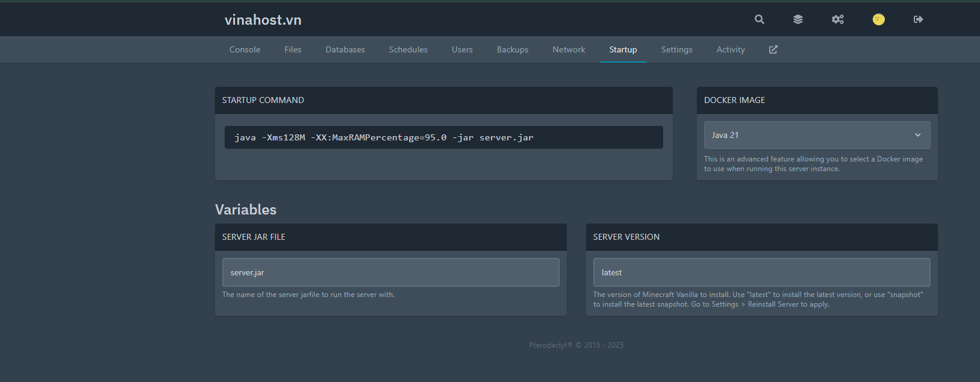Switch to the Backups tab
The width and height of the screenshot is (980, 382).
point(512,49)
